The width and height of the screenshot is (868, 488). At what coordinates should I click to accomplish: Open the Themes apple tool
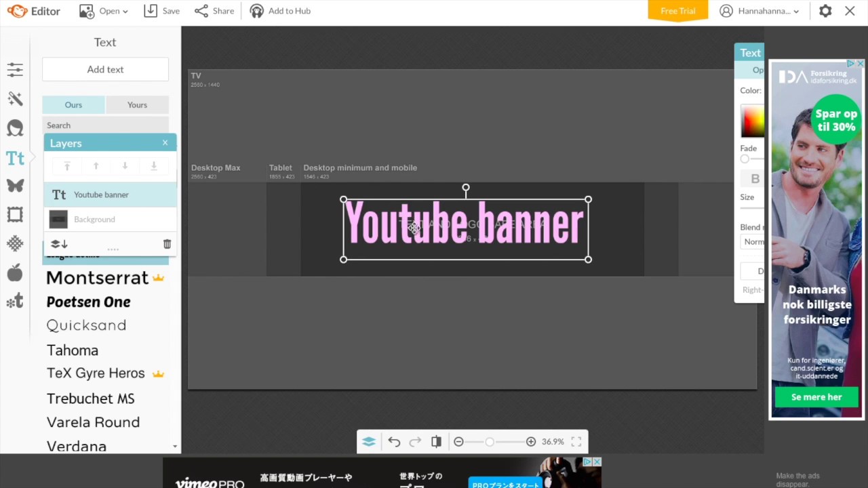tap(15, 272)
